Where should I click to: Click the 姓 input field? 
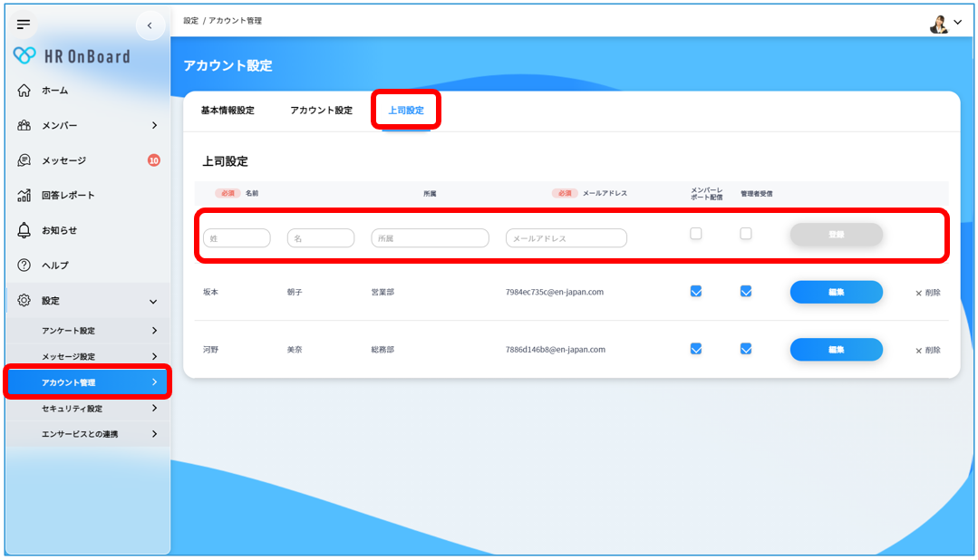(x=237, y=238)
